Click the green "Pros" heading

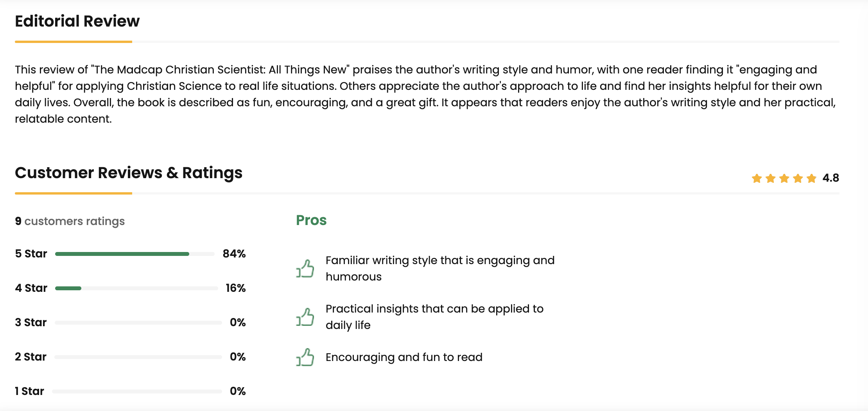pos(311,220)
